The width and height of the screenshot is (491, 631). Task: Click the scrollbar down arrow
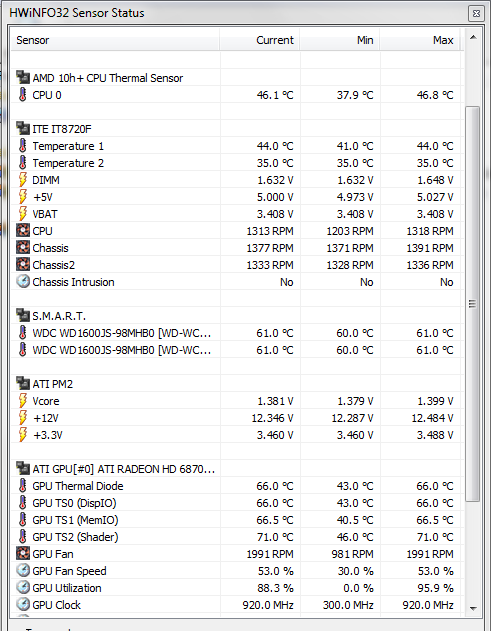pos(473,608)
